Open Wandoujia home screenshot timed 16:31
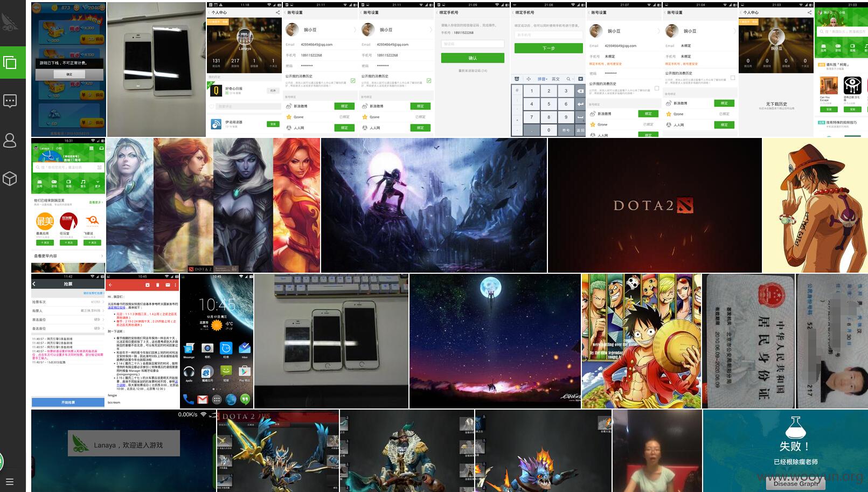 (x=68, y=205)
